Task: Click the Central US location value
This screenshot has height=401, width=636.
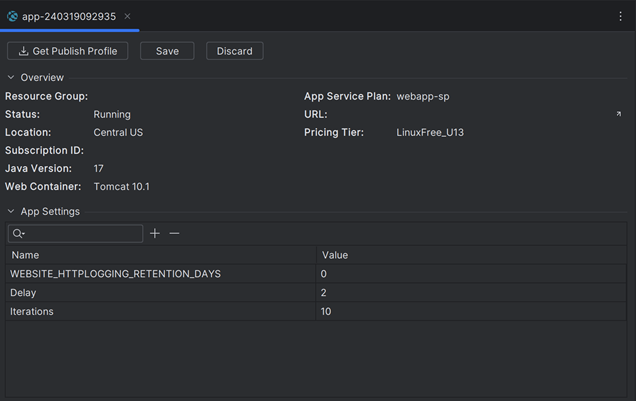Action: coord(118,133)
